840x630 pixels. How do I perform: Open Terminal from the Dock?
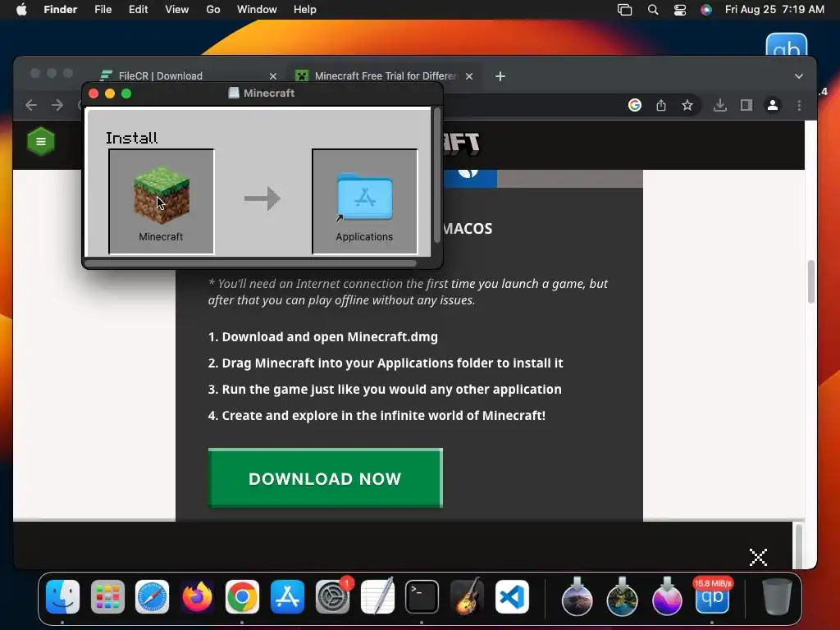point(422,597)
